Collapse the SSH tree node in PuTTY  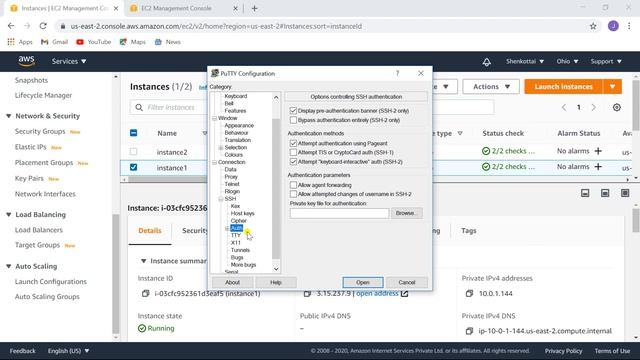221,199
